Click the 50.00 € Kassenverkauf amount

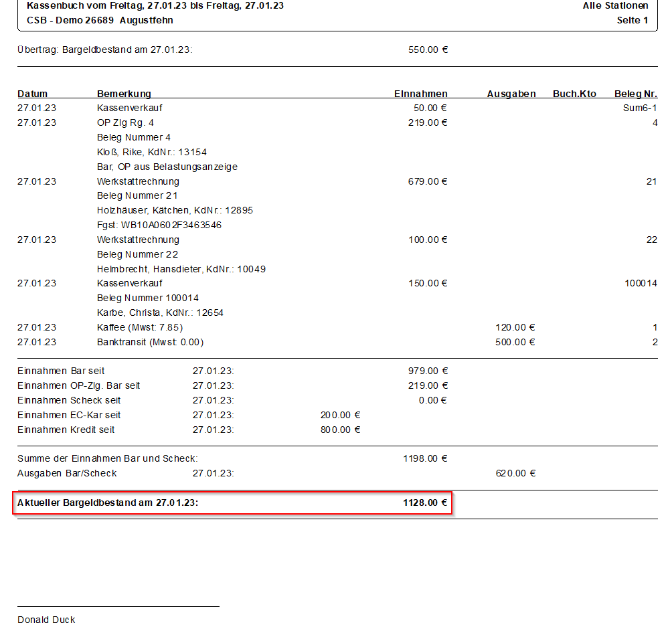(430, 108)
